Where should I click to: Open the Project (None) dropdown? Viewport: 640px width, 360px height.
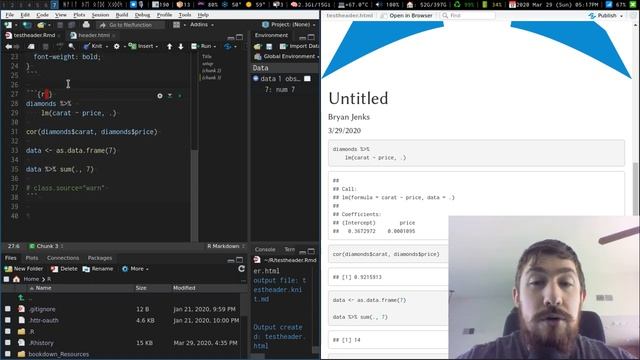pos(289,24)
